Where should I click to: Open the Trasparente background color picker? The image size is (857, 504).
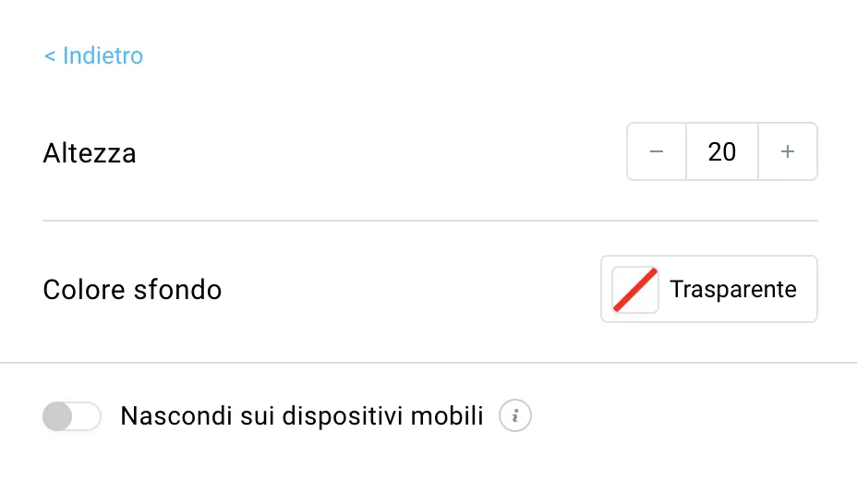coord(709,289)
